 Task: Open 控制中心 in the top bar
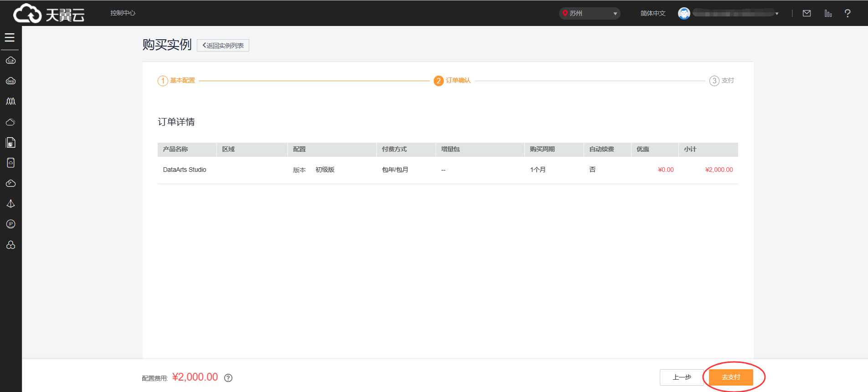pyautogui.click(x=123, y=13)
